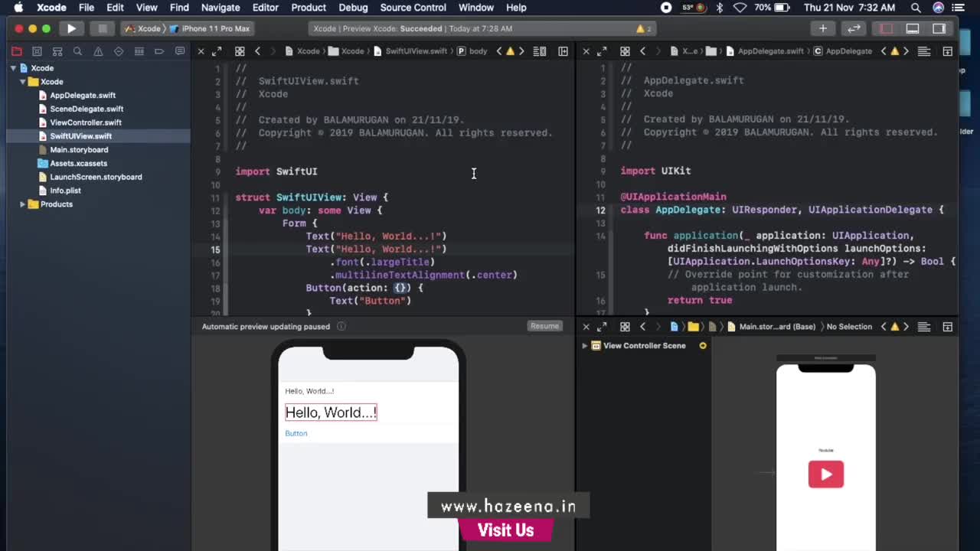Open related items menu in AppDelegate editor
Image resolution: width=980 pixels, height=551 pixels.
coord(625,51)
